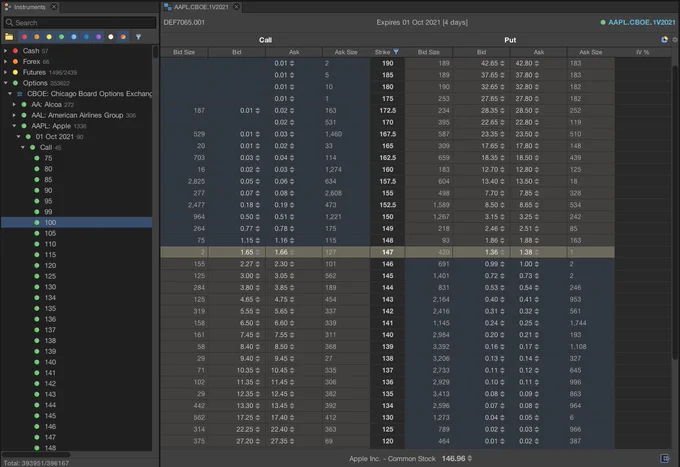Toggle the white filter dot
Screen dimensions: 680x467
pos(111,37)
